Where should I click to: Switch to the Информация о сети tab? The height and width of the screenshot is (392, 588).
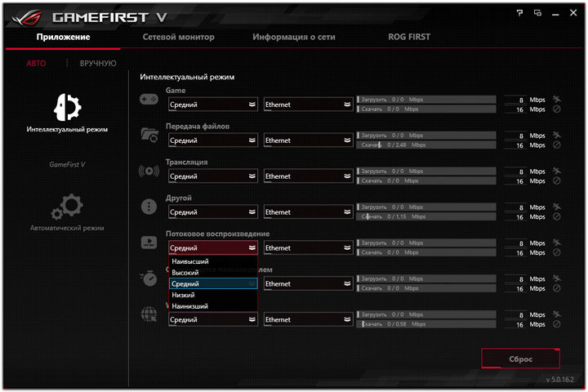(x=294, y=37)
